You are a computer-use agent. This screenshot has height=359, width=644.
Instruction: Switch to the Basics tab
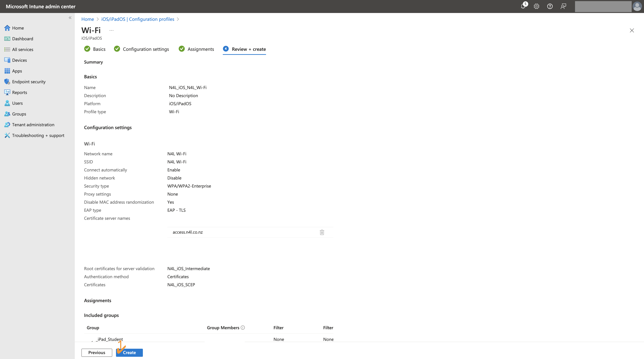coord(99,49)
